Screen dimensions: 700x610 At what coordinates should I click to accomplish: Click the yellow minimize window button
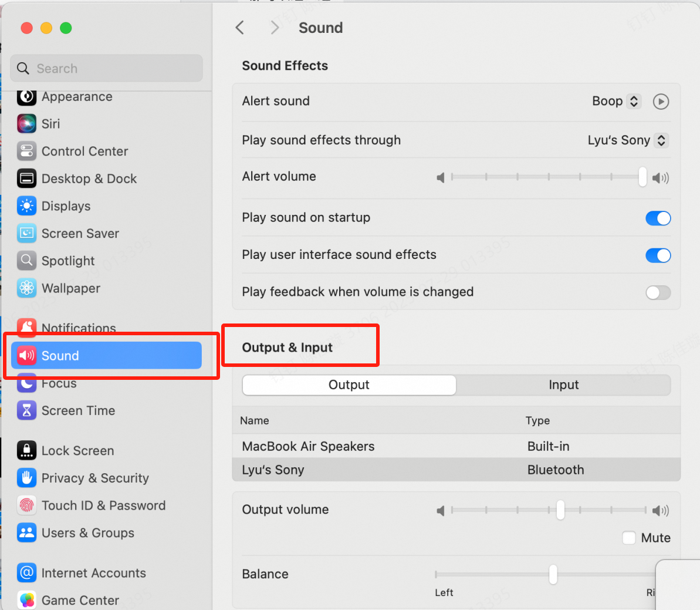click(x=46, y=28)
